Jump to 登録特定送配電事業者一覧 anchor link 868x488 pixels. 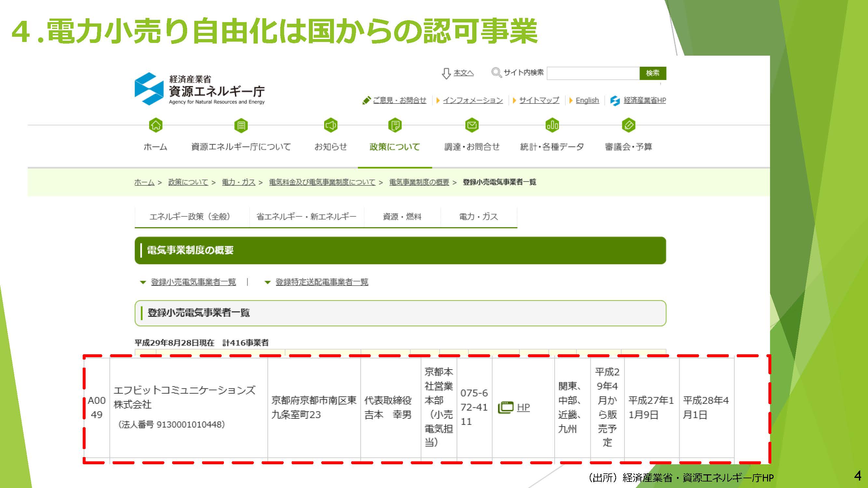(322, 282)
